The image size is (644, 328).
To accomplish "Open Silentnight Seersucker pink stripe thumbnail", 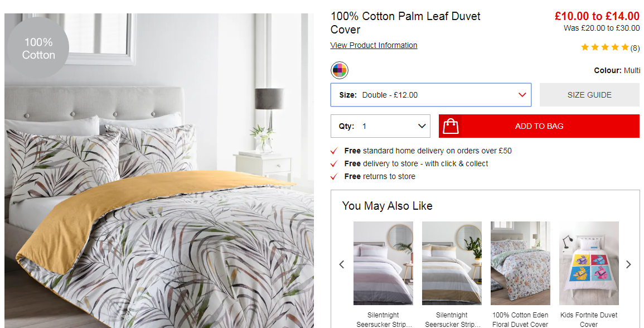I will tap(383, 263).
